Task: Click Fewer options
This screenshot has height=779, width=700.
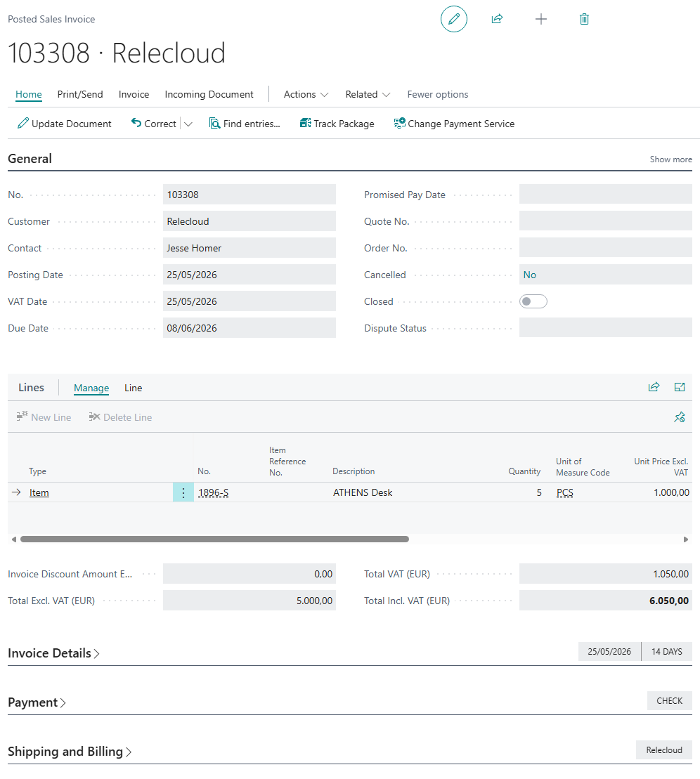Action: click(437, 94)
